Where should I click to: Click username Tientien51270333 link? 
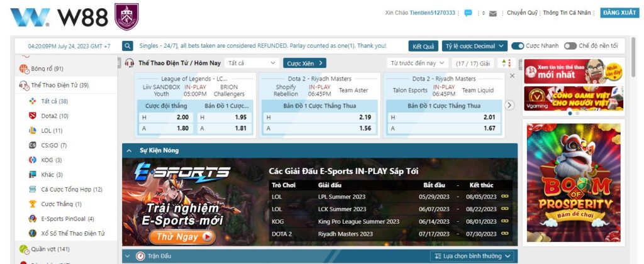432,13
